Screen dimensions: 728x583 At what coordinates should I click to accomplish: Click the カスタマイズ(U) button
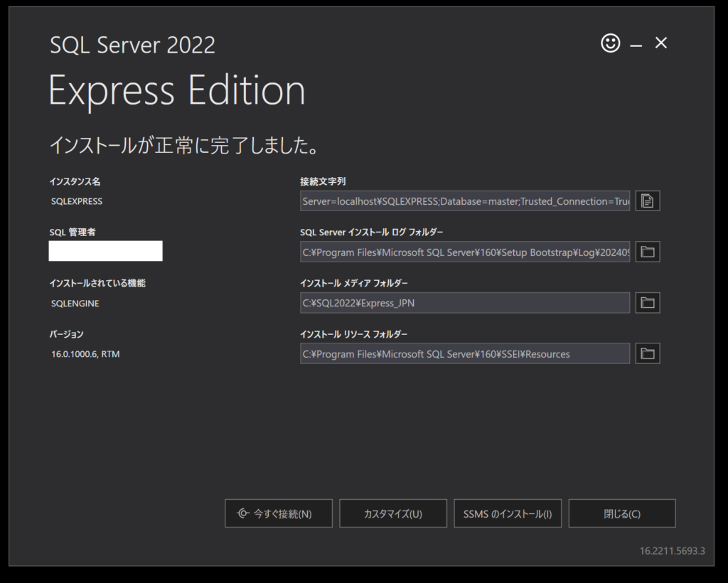(393, 513)
